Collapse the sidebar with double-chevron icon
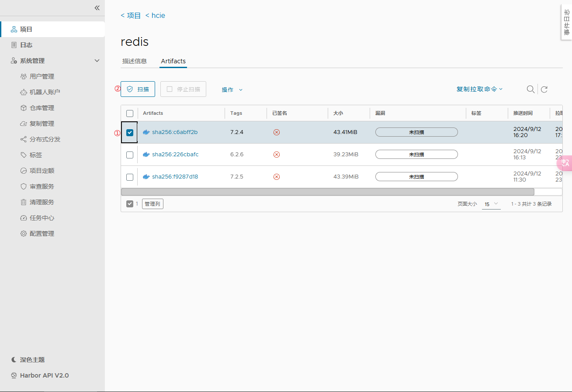Image resolution: width=572 pixels, height=392 pixels. (x=97, y=8)
